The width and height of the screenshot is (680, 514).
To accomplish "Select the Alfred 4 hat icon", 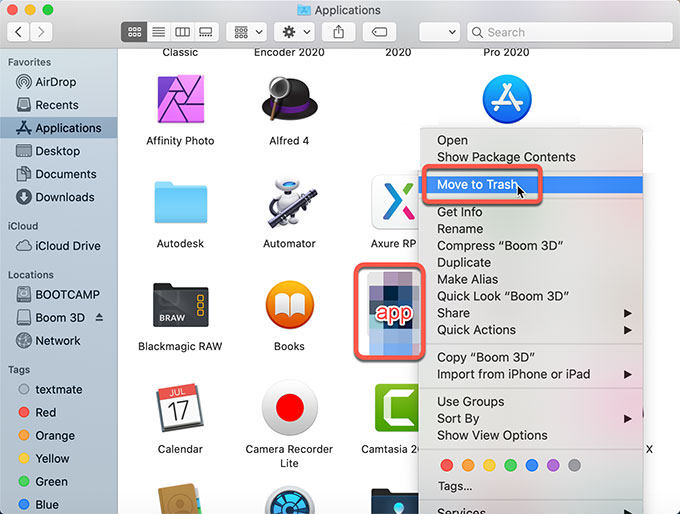I will click(x=289, y=99).
